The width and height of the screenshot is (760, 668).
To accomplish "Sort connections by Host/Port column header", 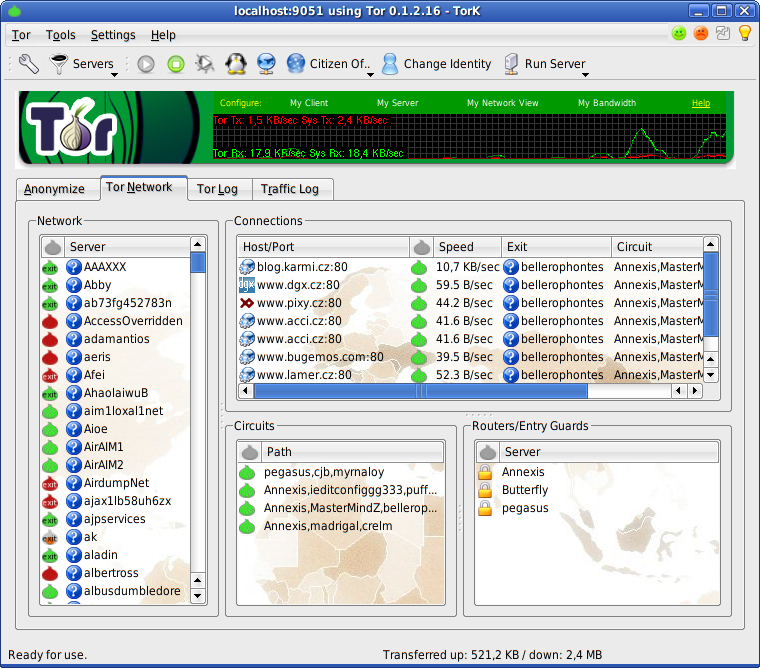I will (323, 247).
